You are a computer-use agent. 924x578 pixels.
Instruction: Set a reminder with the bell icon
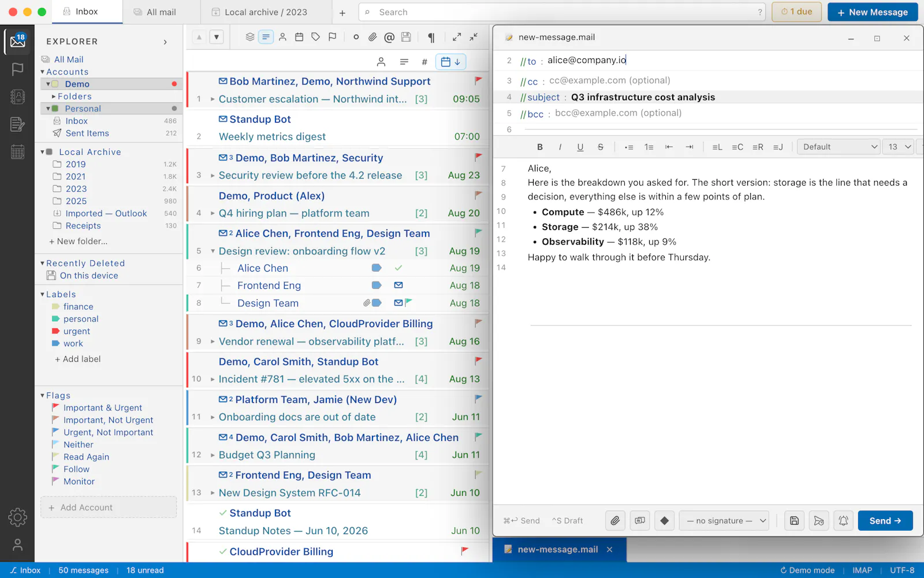pos(844,521)
